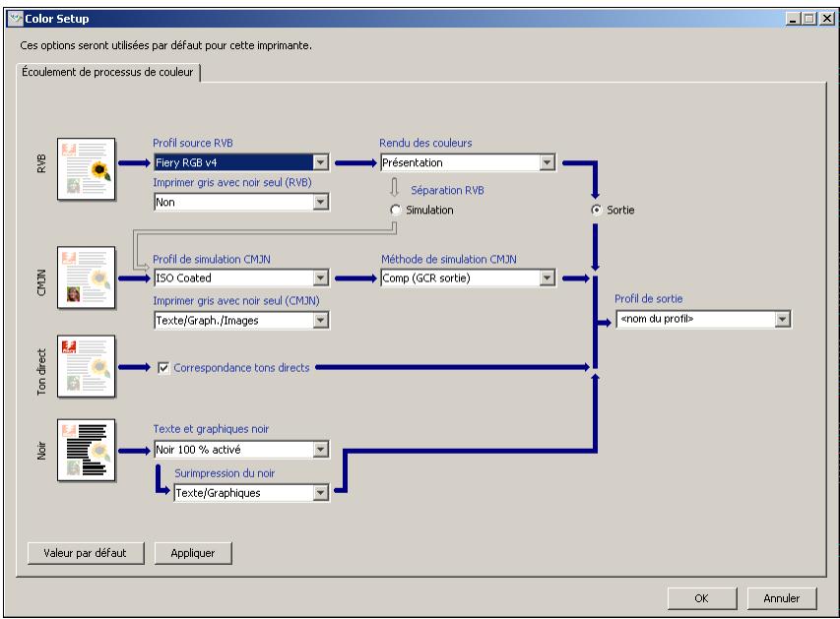The image size is (840, 619).
Task: Expand the Rendu des couleurs dropdown
Action: (x=468, y=162)
